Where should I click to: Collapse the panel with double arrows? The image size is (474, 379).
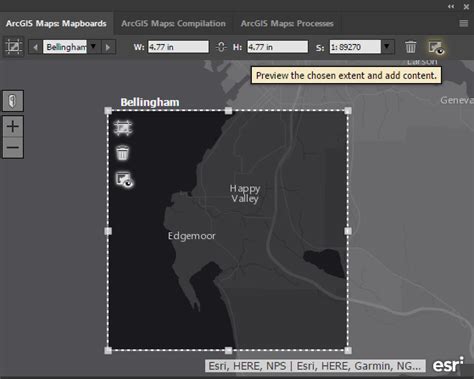click(451, 6)
